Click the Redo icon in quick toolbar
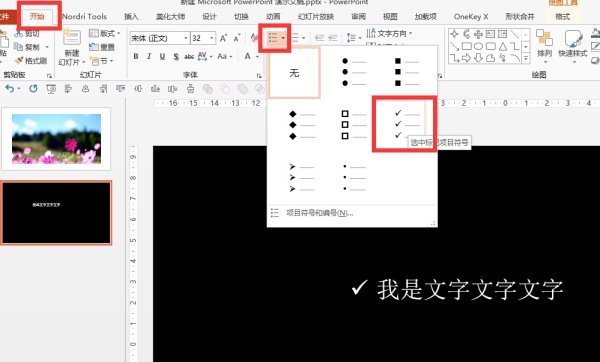The width and height of the screenshot is (600, 362). point(33,89)
